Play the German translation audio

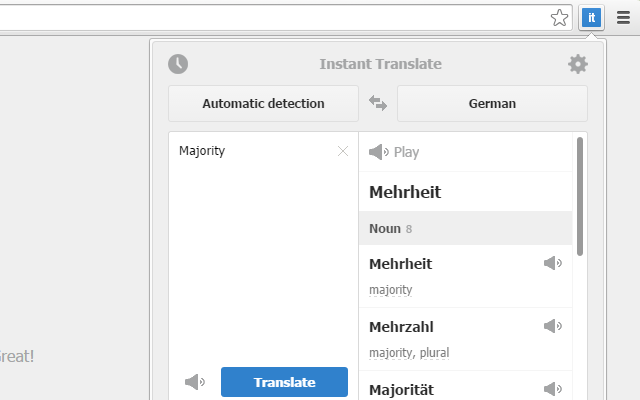[x=394, y=152]
